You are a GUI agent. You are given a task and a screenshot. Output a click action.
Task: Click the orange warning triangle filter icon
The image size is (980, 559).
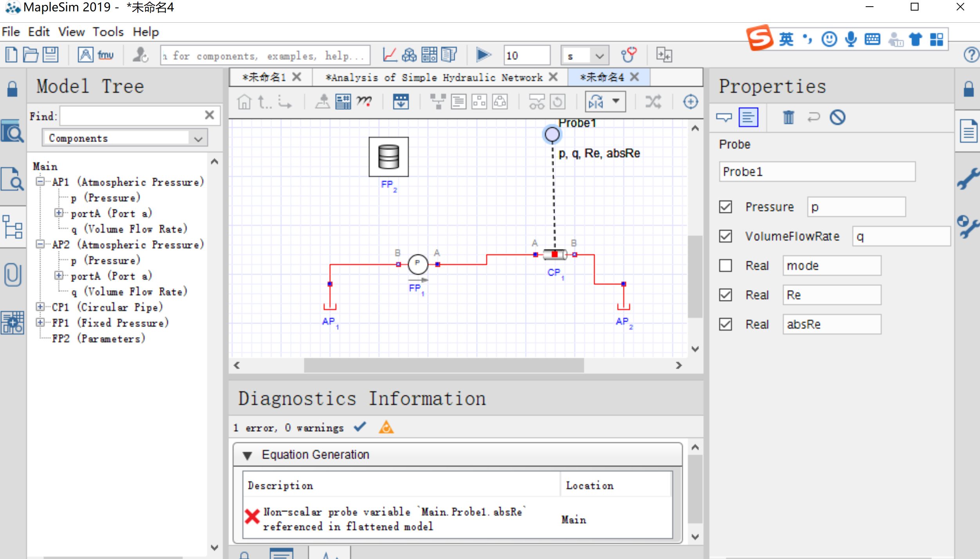(x=386, y=427)
